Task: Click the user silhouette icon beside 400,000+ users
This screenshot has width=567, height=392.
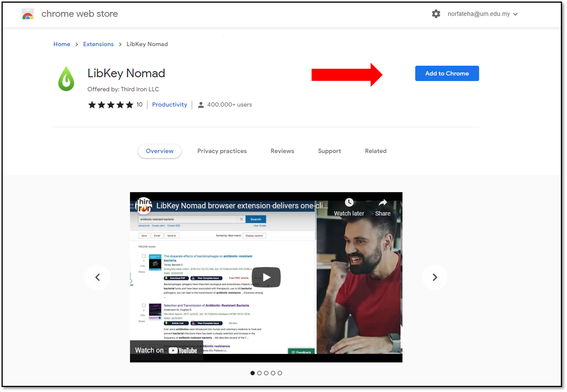Action: click(201, 105)
